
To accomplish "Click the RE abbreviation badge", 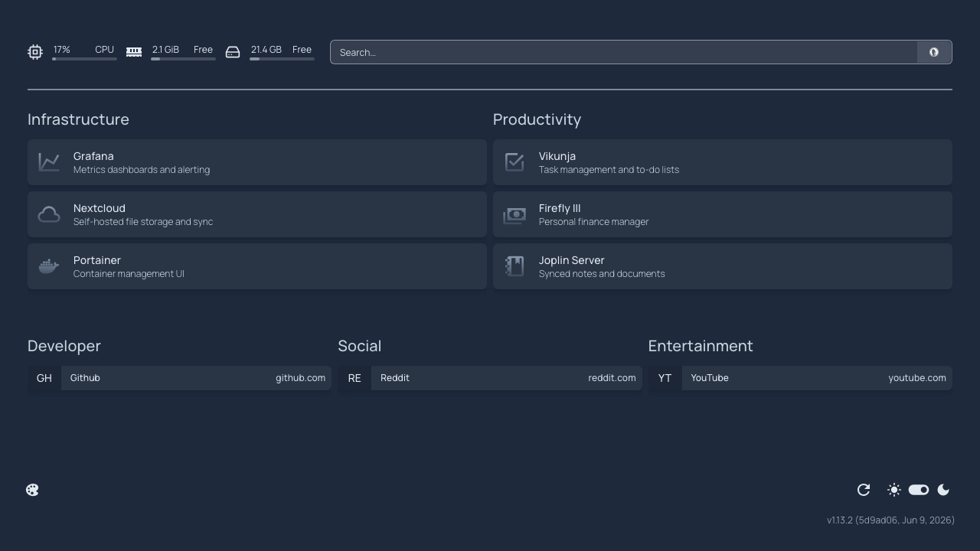I will point(354,378).
